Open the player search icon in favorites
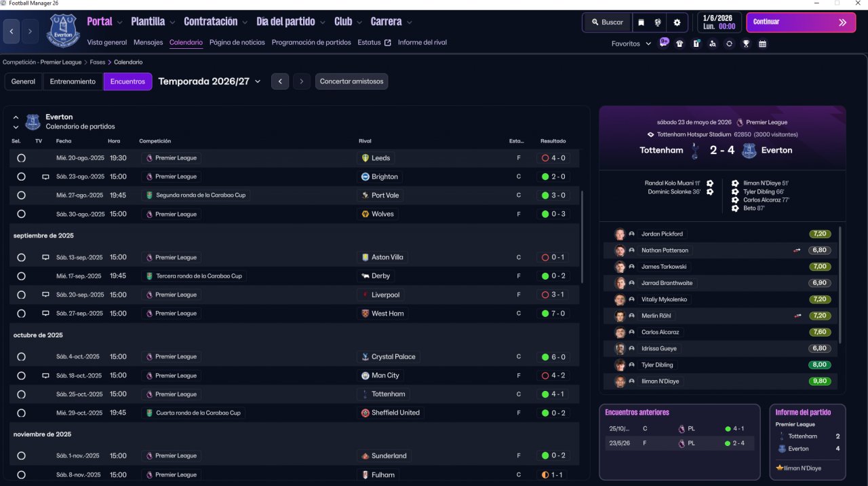Image resolution: width=868 pixels, height=486 pixels. (x=712, y=43)
